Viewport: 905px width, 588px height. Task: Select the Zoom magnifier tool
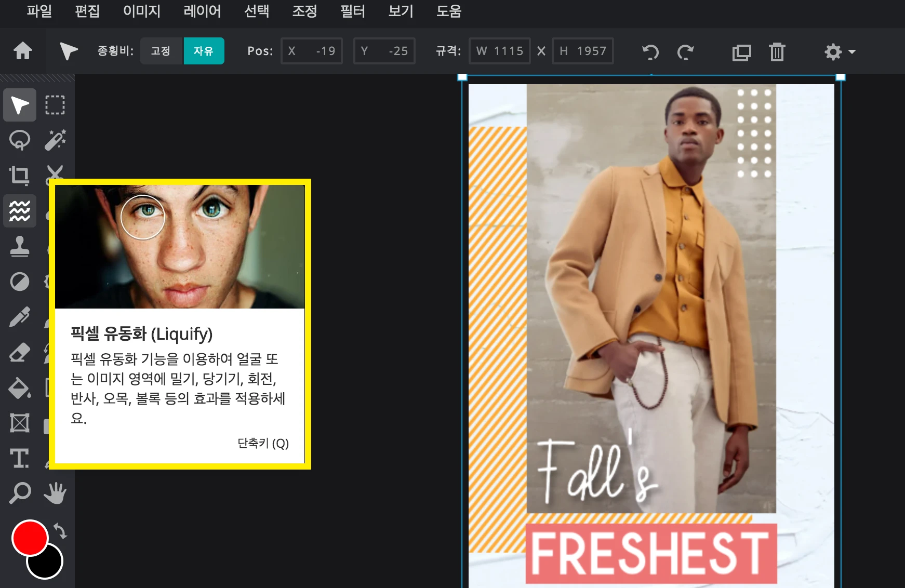(x=20, y=493)
